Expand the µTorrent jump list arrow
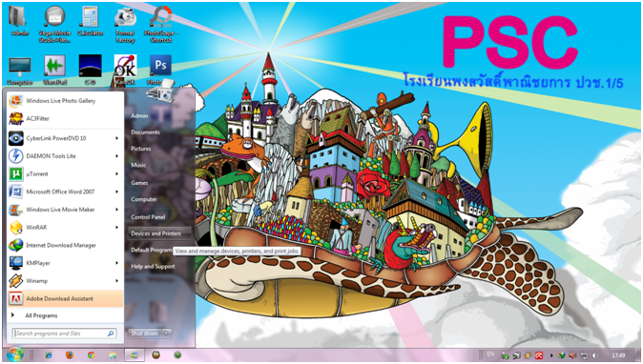The width and height of the screenshot is (643, 364). (117, 174)
